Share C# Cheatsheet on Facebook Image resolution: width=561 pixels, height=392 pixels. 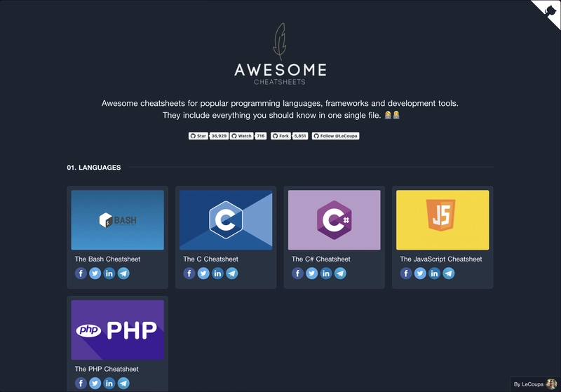click(297, 273)
